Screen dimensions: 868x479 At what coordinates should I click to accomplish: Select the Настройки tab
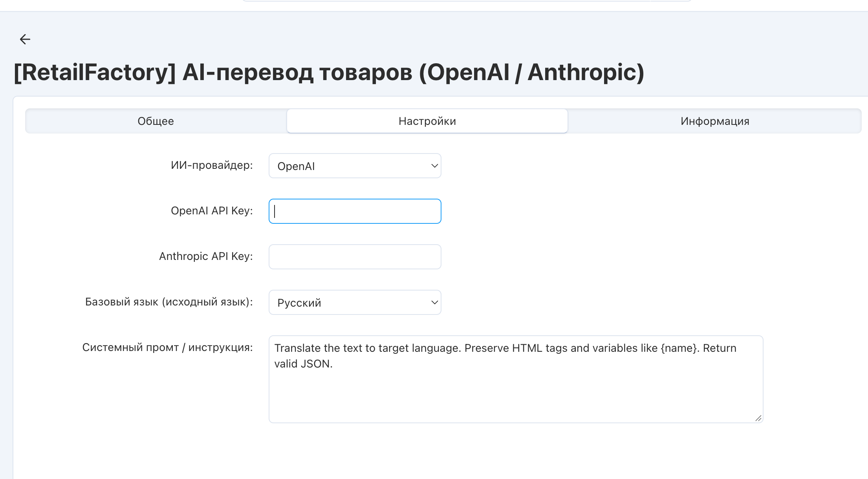click(427, 121)
